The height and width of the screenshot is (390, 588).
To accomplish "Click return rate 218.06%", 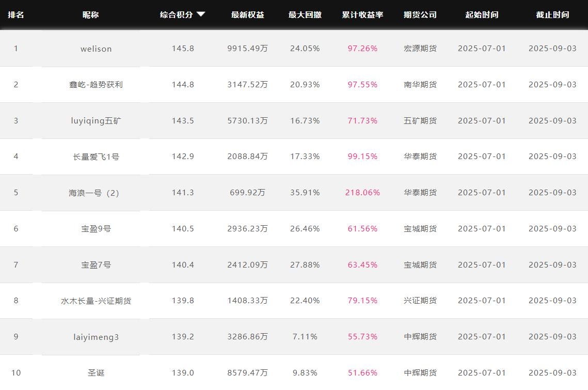I will pyautogui.click(x=362, y=192).
